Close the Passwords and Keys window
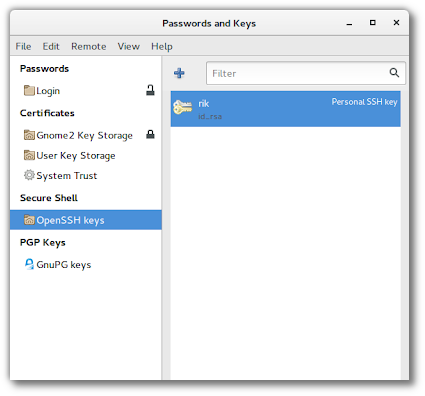This screenshot has height=396, width=425. pos(396,23)
